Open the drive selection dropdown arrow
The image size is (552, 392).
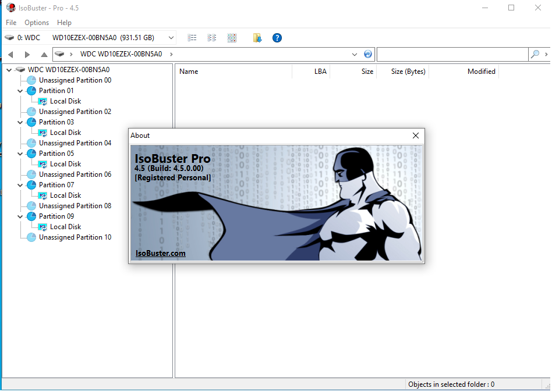tap(171, 38)
